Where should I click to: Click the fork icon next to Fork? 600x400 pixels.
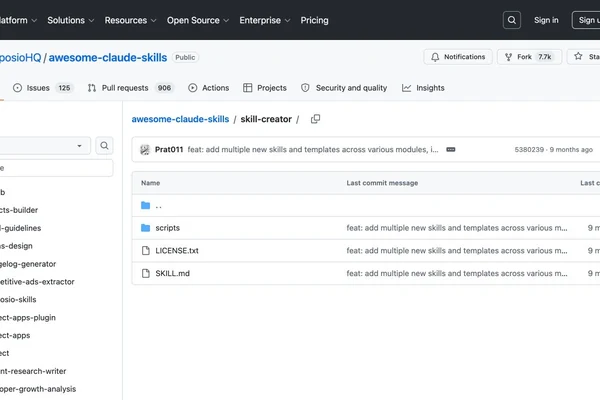point(508,57)
